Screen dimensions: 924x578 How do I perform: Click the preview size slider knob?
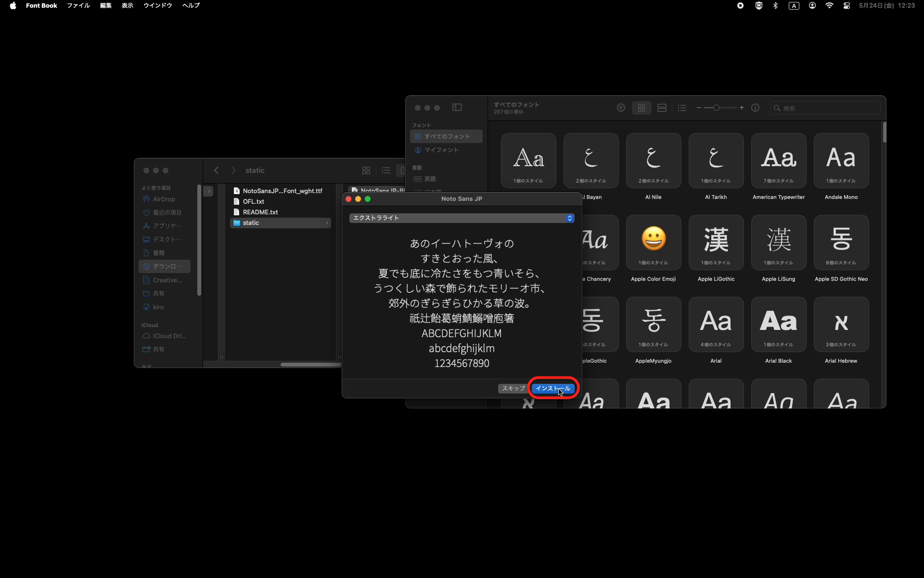[x=716, y=108]
